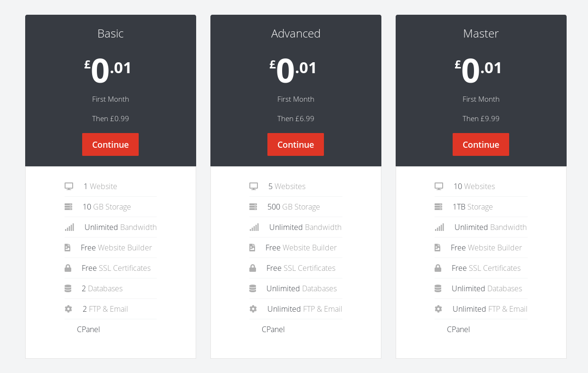Image resolution: width=588 pixels, height=373 pixels.
Task: Click padlock icon in Basic plan
Action: 68,268
